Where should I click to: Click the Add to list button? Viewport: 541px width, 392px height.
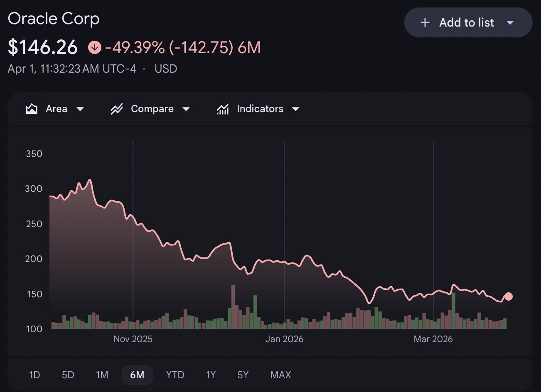tap(468, 22)
